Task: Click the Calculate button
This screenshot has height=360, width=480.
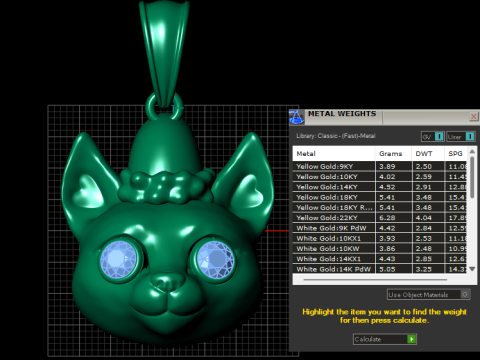Action: click(385, 339)
